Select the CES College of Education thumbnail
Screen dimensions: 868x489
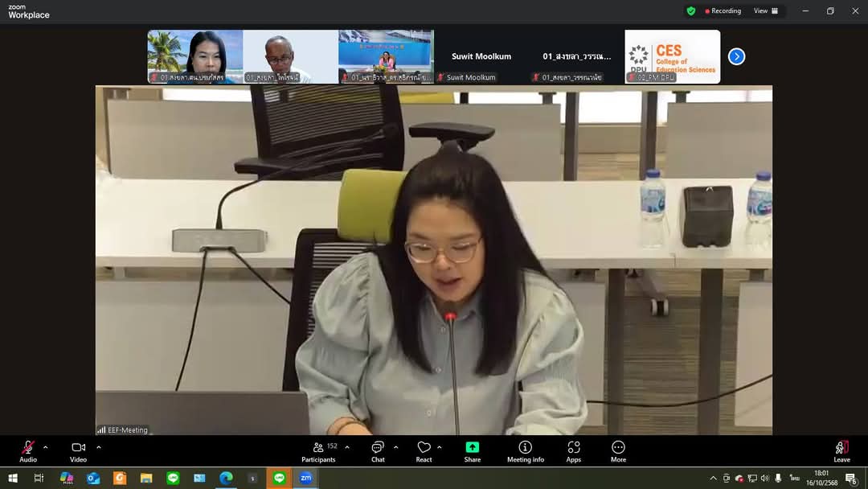673,56
